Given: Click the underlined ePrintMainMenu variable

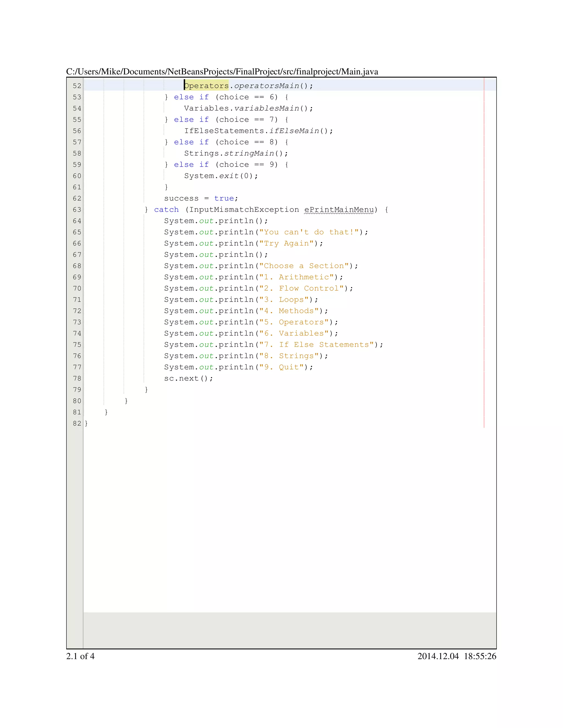Looking at the screenshot, I should 339,210.
